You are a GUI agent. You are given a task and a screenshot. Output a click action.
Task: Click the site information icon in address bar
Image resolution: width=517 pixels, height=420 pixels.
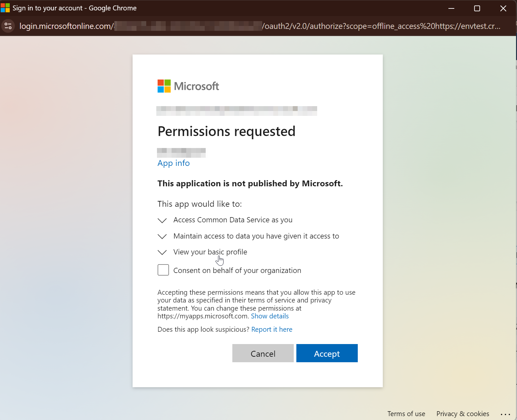pos(8,26)
